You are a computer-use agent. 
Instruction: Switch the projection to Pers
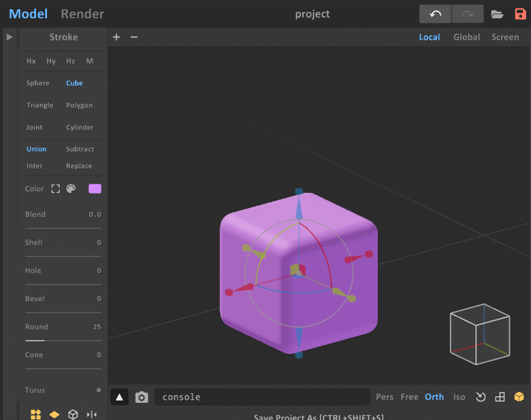click(385, 397)
